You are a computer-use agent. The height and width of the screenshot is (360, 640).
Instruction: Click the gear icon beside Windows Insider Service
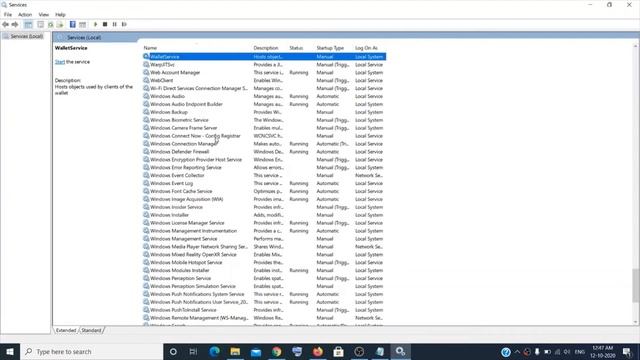146,207
